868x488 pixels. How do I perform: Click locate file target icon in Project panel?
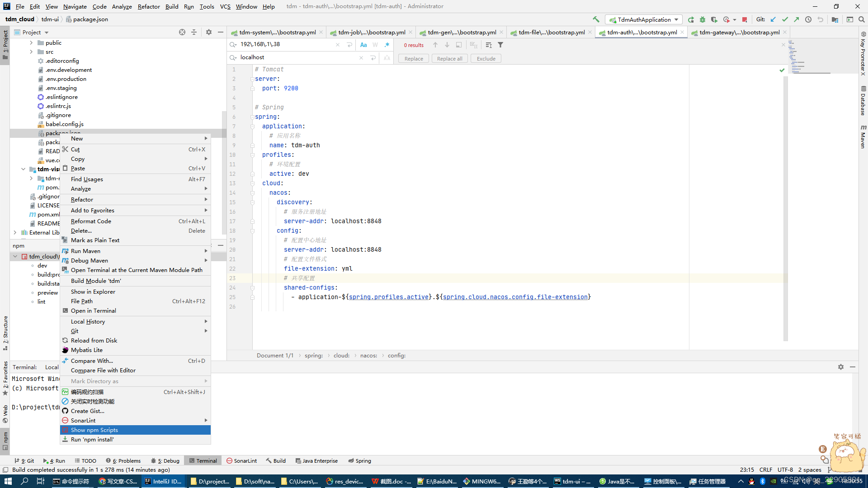pos(182,32)
